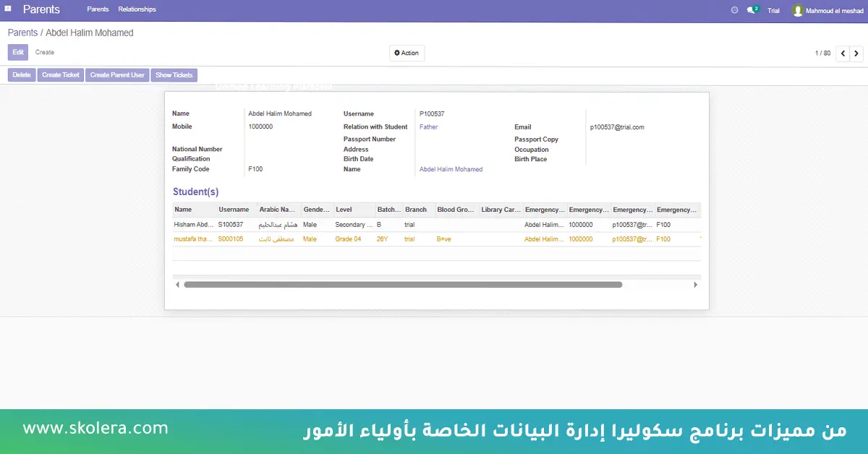Follow the Father relation link

[428, 127]
